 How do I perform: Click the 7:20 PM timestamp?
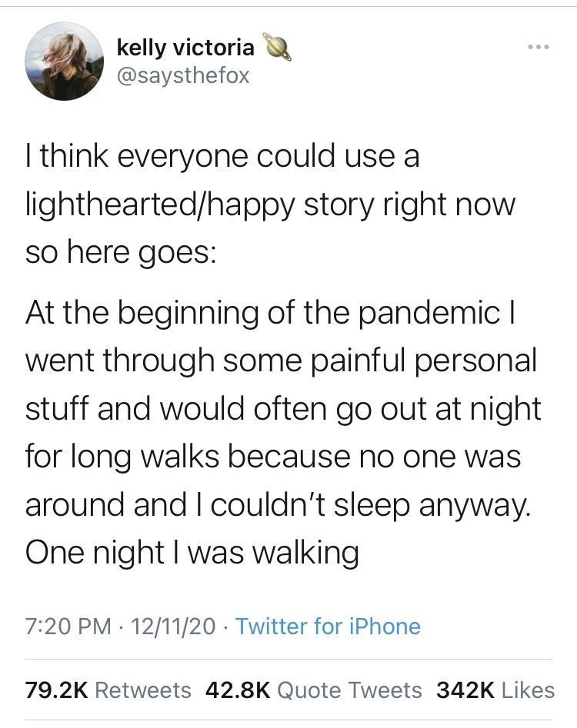(x=68, y=627)
